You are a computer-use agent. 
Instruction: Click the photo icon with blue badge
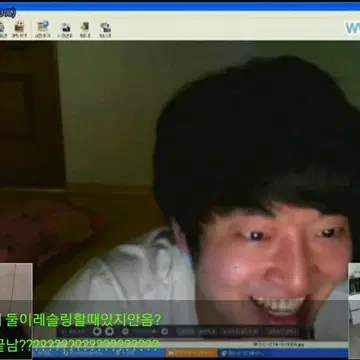click(x=43, y=27)
